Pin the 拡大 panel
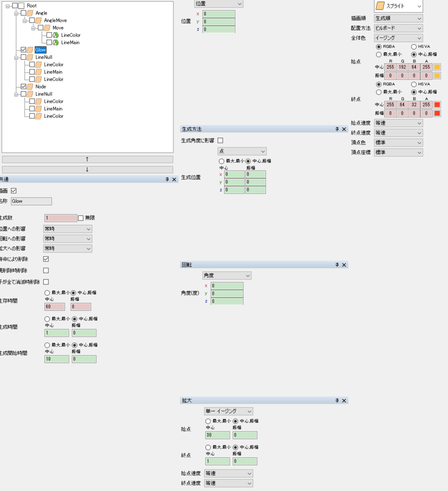Viewport: 448px width, 491px height. [x=337, y=400]
